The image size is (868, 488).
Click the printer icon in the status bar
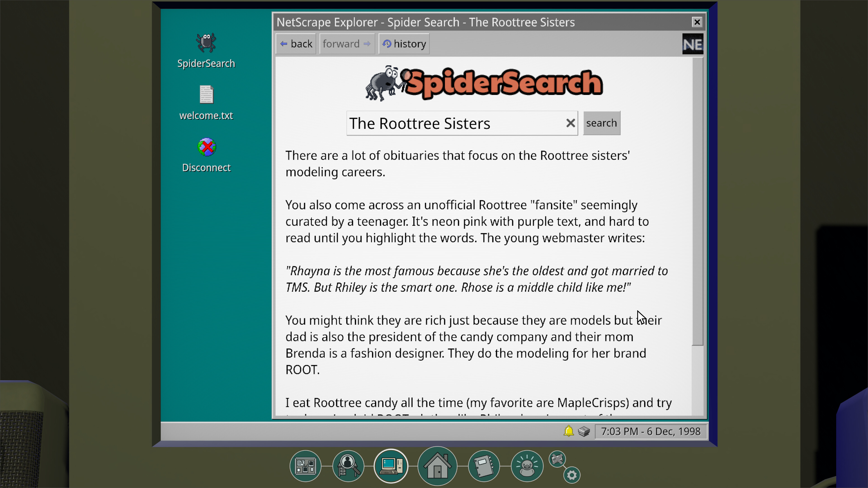click(584, 431)
